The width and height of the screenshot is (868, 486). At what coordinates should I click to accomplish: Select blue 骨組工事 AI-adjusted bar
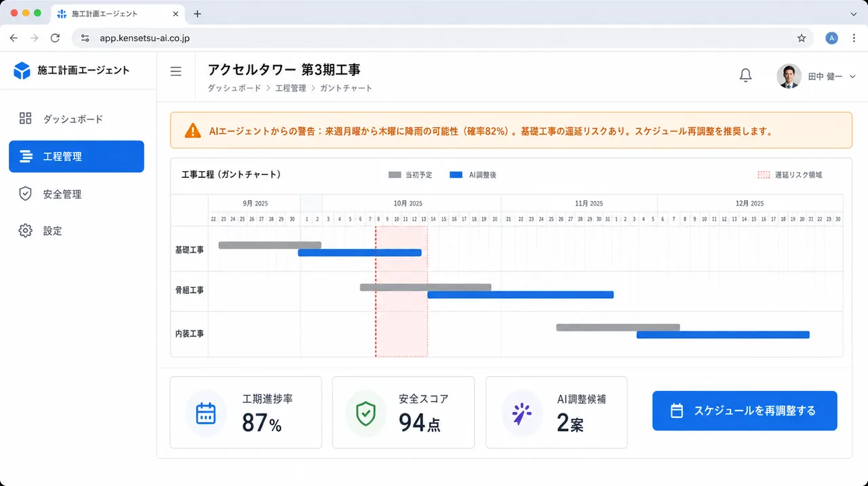(x=520, y=295)
